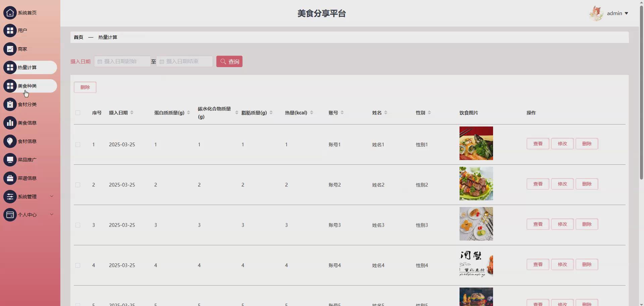
Task: Click the 性别2 cell
Action: 422,185
